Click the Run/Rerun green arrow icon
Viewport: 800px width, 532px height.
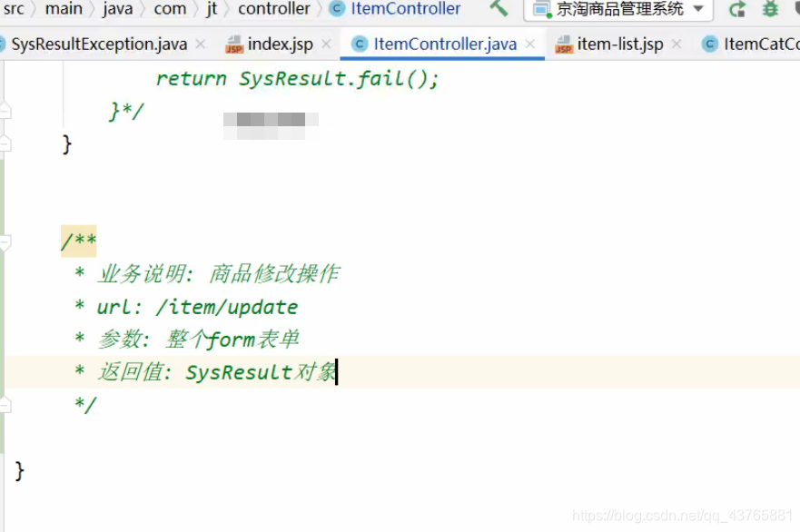(x=736, y=9)
